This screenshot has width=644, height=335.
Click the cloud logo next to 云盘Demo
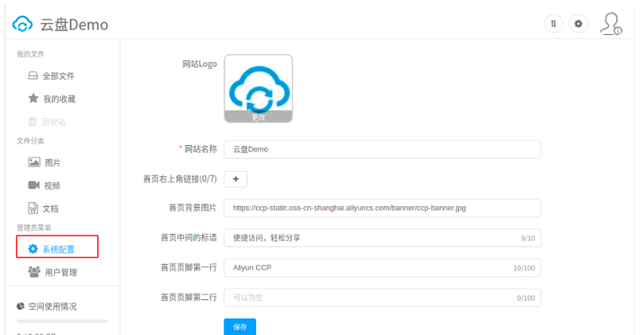coord(23,24)
